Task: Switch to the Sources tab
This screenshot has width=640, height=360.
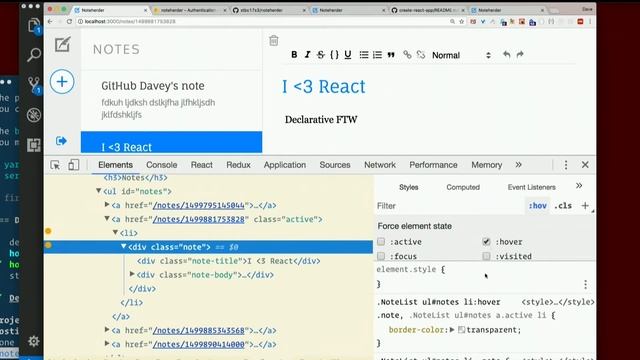Action: coord(335,165)
